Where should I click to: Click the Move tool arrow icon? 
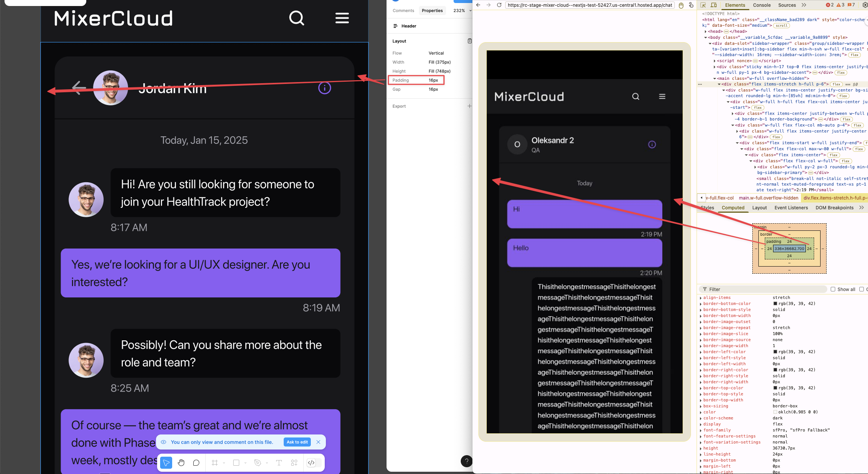tap(166, 463)
